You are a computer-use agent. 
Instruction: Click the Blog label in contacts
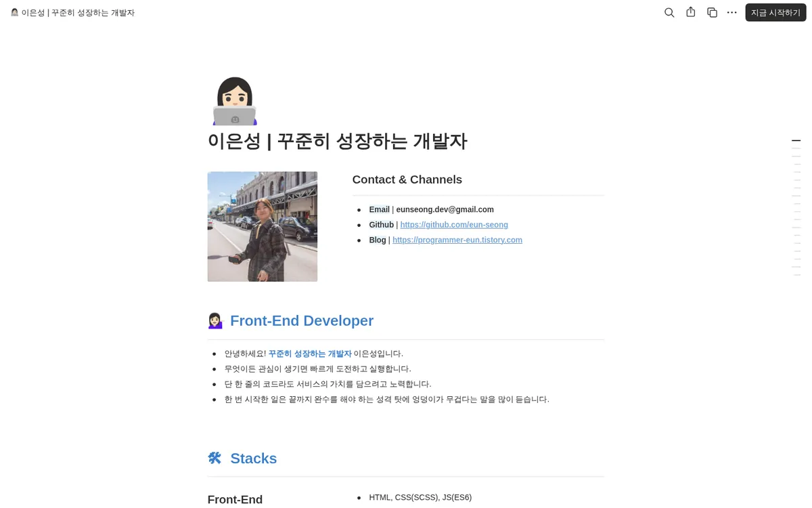[378, 240]
